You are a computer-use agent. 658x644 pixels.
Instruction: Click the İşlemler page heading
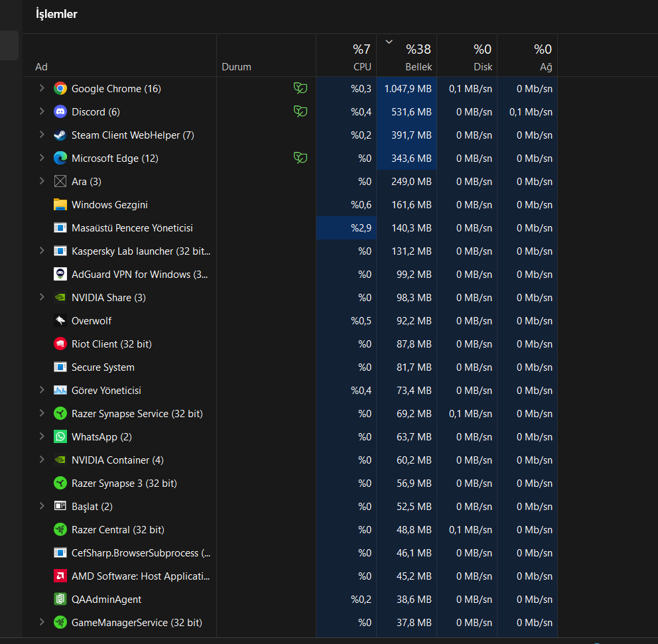[56, 14]
